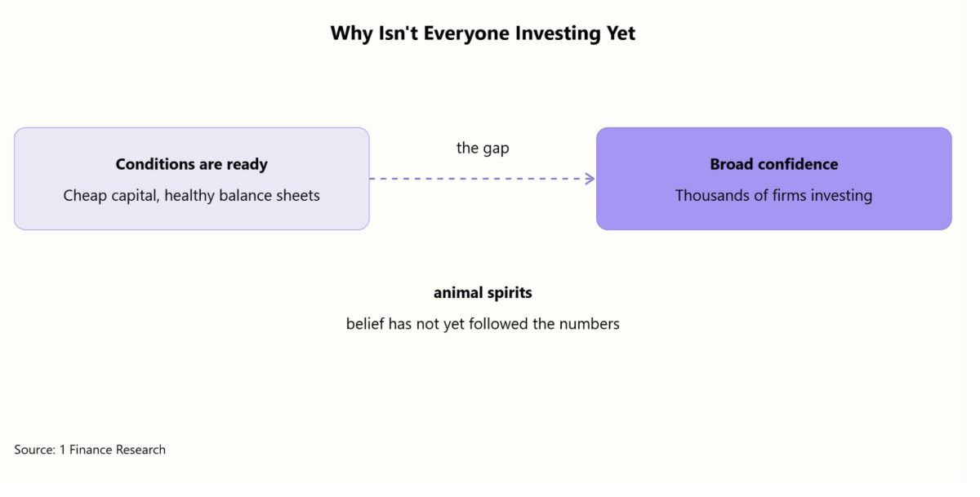Select the "Conditions are ready" heading
The width and height of the screenshot is (980, 497).
pos(192,164)
